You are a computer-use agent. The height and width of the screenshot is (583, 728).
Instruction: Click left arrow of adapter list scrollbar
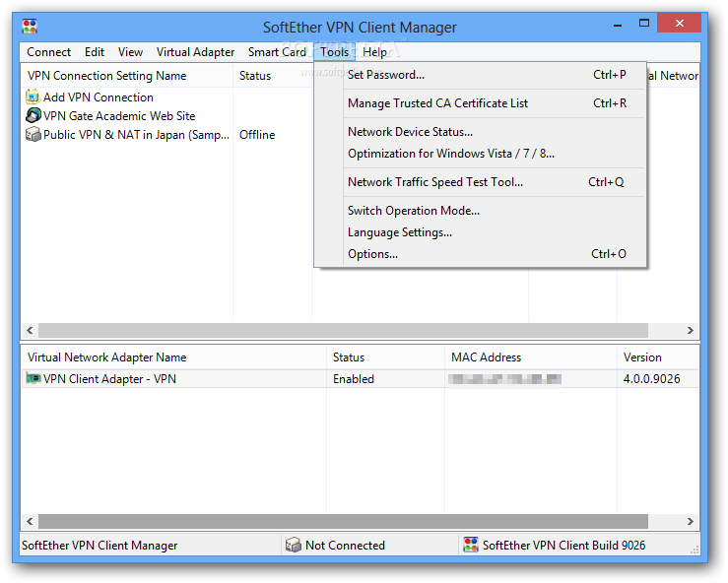[x=30, y=521]
